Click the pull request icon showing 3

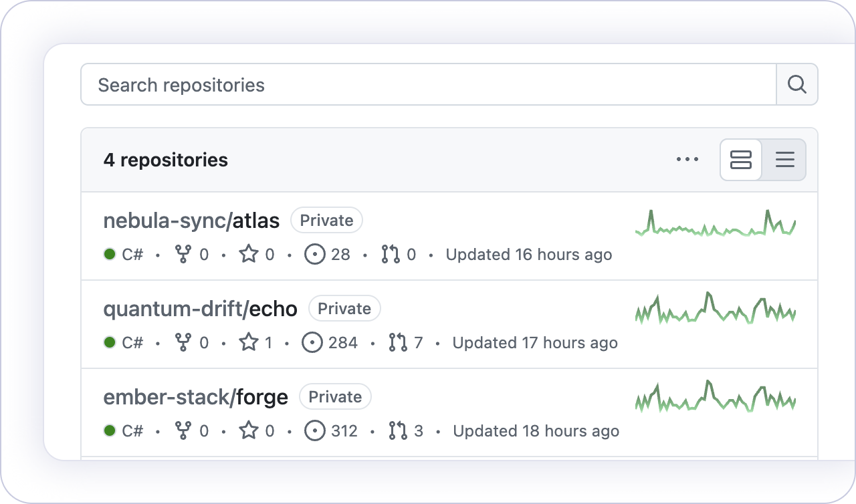tap(398, 430)
